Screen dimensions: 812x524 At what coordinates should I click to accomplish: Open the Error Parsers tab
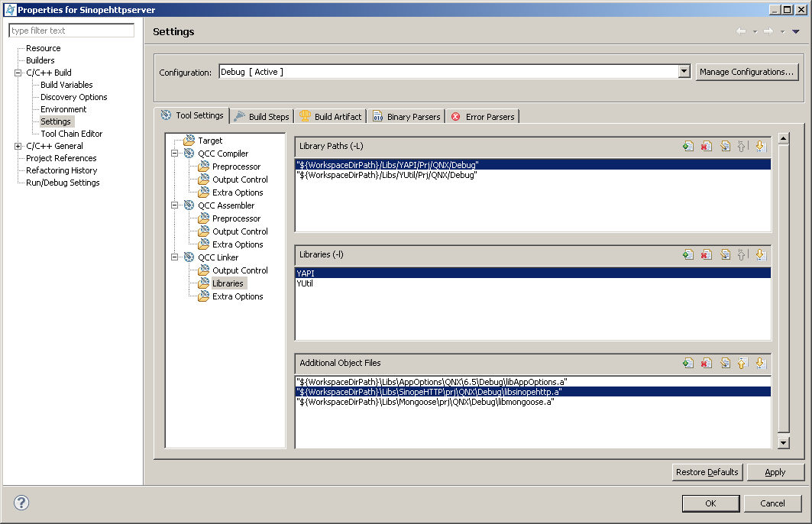coord(483,117)
